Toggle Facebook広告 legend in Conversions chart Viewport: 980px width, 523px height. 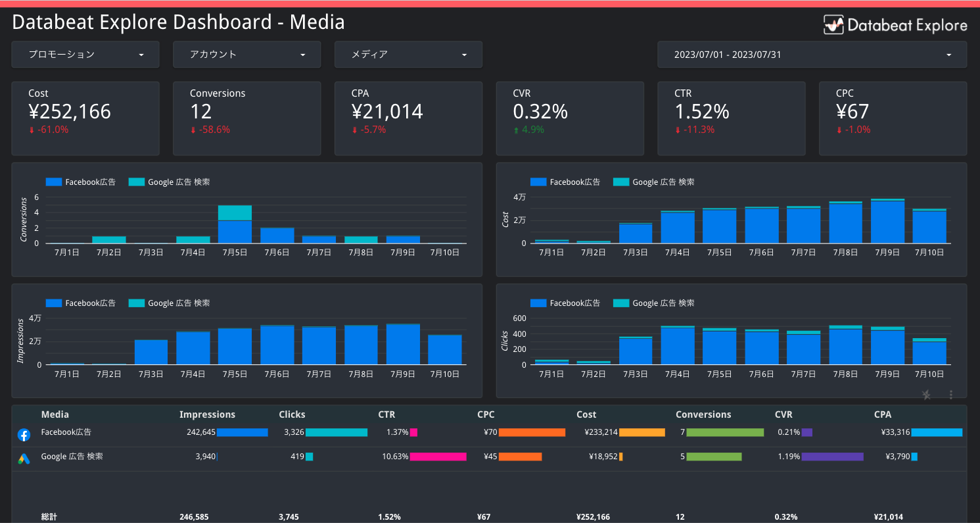[81, 182]
